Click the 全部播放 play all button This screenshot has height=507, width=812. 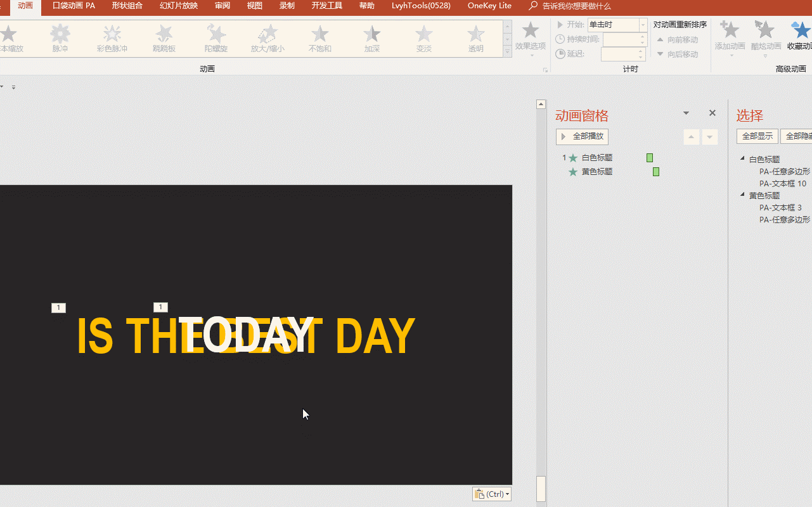[x=582, y=136]
